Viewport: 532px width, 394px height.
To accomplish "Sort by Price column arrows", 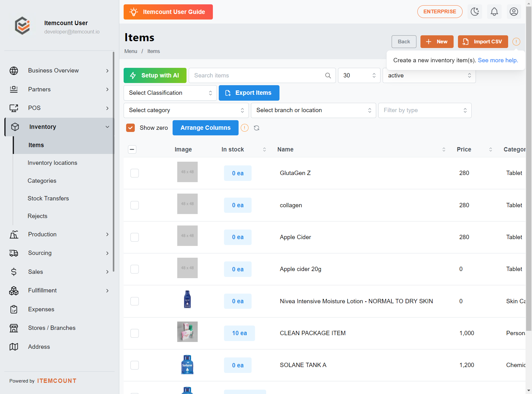I will (490, 150).
